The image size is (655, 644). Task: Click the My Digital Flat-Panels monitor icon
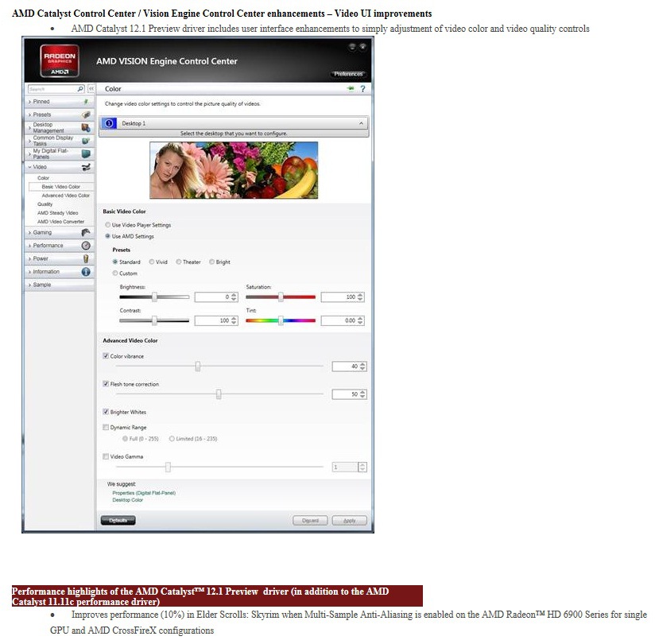[x=86, y=153]
